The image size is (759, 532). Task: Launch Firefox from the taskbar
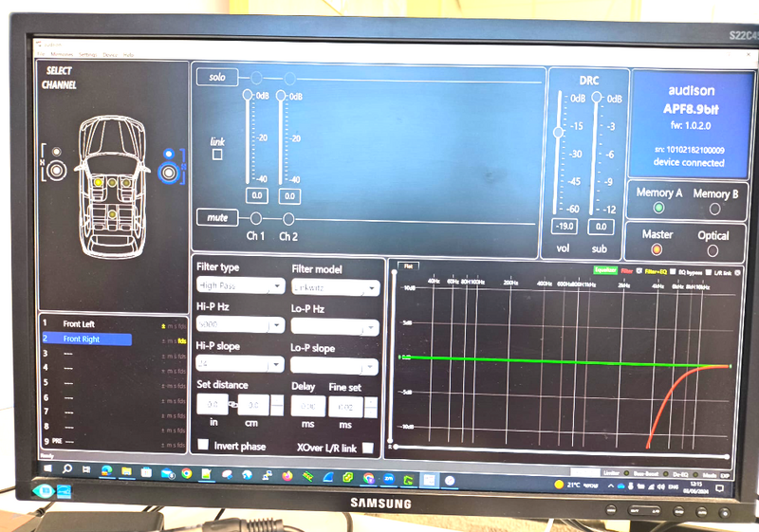[x=287, y=476]
